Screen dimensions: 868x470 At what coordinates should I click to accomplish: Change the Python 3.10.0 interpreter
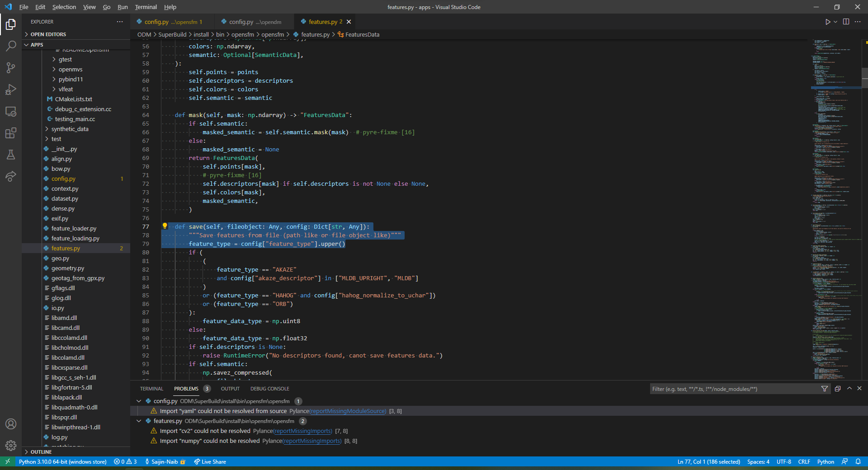coord(62,461)
